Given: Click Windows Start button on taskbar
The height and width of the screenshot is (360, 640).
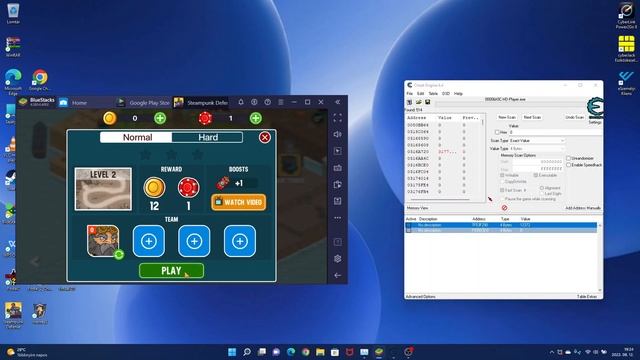Looking at the screenshot, I should (x=232, y=352).
